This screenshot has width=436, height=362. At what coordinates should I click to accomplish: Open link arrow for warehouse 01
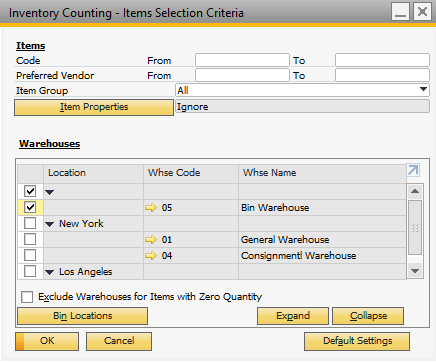(151, 240)
